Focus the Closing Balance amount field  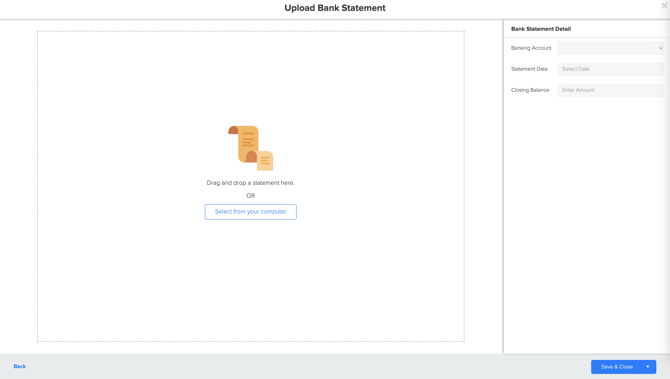click(x=611, y=90)
